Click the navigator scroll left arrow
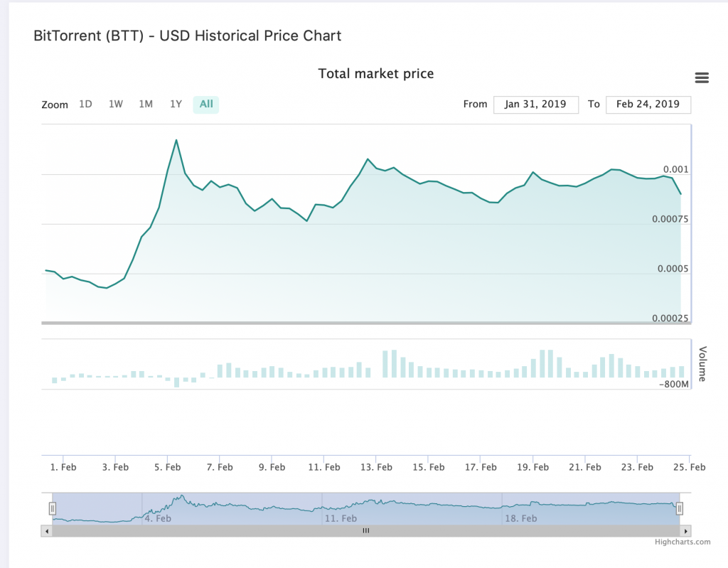728x568 pixels. click(47, 531)
